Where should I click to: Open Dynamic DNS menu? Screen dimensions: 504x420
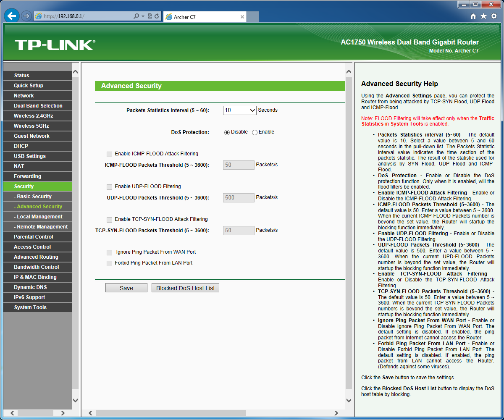point(37,287)
